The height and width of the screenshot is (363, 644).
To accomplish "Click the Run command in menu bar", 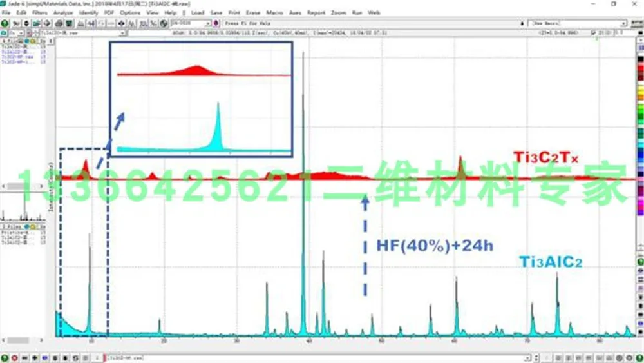I will pyautogui.click(x=357, y=13).
